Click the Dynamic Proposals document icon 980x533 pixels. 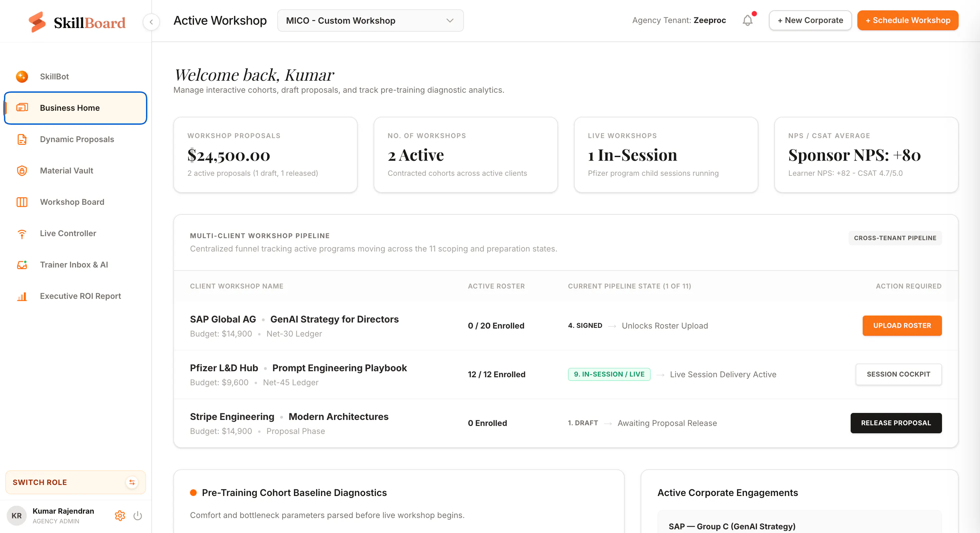[22, 139]
